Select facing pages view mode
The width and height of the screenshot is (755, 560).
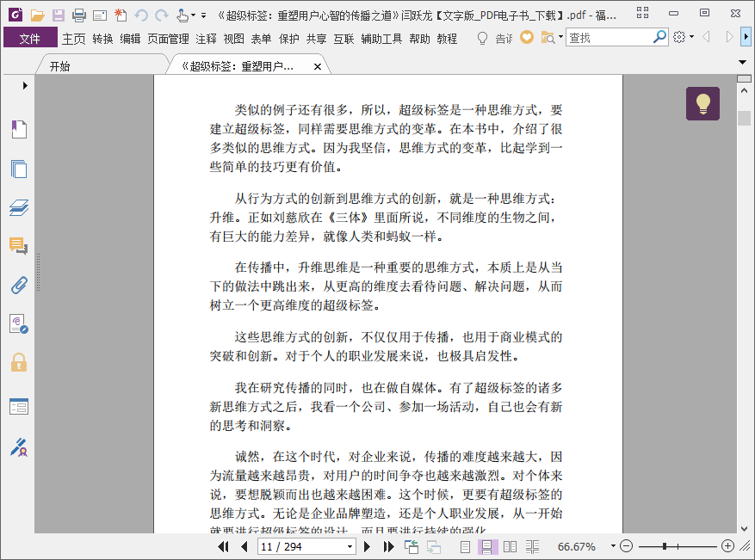tap(510, 547)
